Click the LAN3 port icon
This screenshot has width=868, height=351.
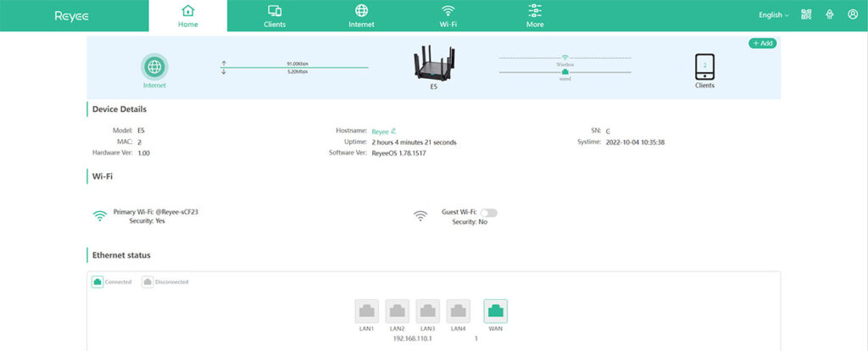427,311
